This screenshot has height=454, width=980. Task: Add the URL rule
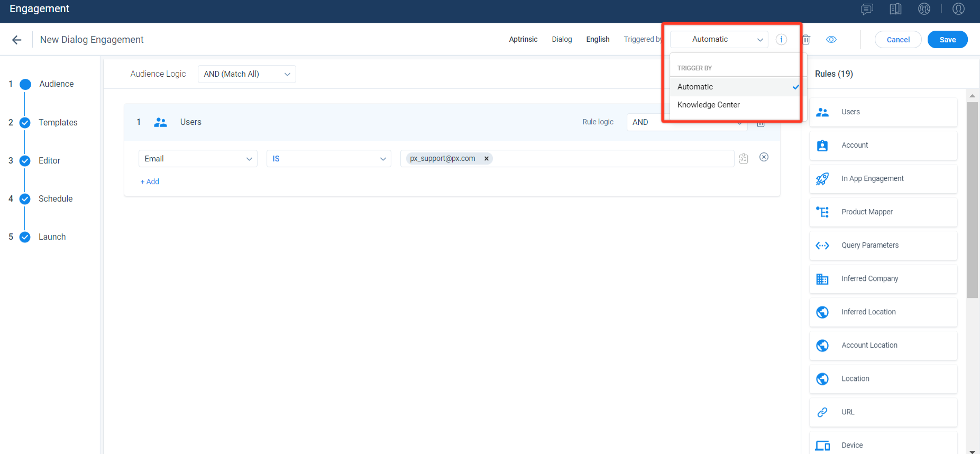click(883, 412)
